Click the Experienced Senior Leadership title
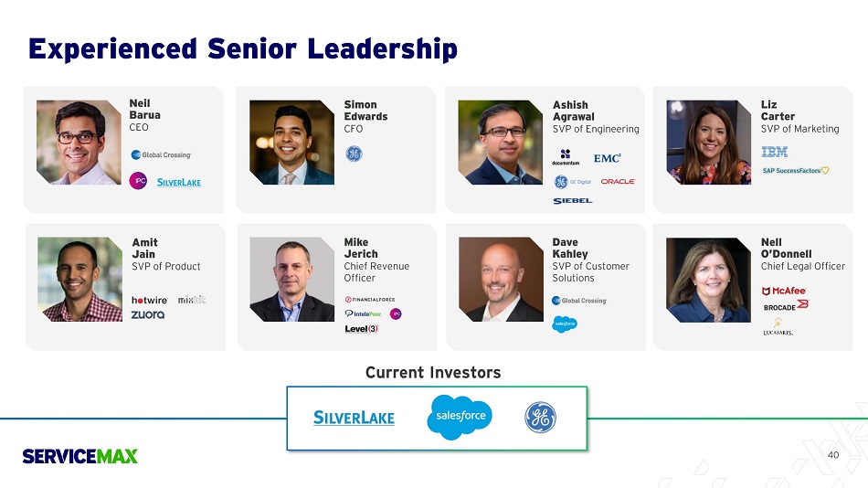The width and height of the screenshot is (868, 488). pos(243,48)
